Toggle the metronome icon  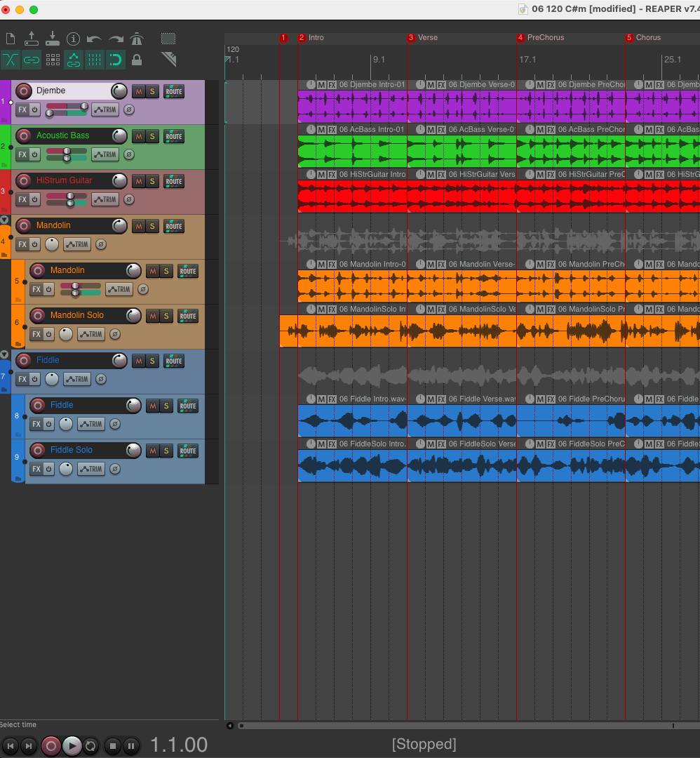pos(137,38)
